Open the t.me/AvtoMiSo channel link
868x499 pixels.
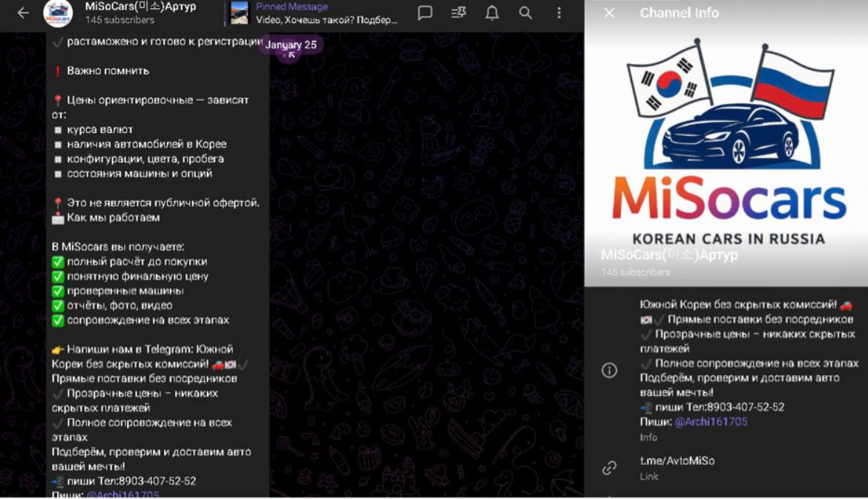coord(677,460)
